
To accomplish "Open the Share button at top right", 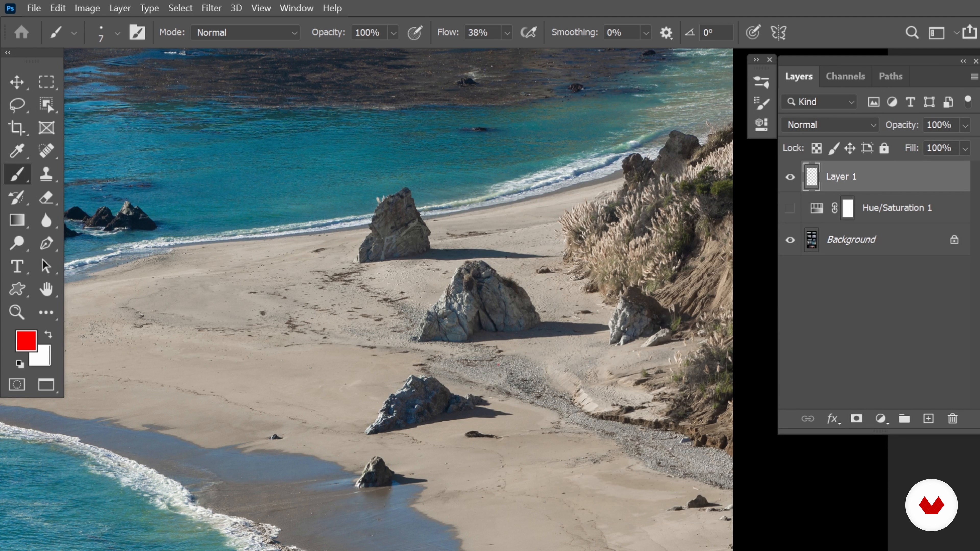I will (969, 32).
